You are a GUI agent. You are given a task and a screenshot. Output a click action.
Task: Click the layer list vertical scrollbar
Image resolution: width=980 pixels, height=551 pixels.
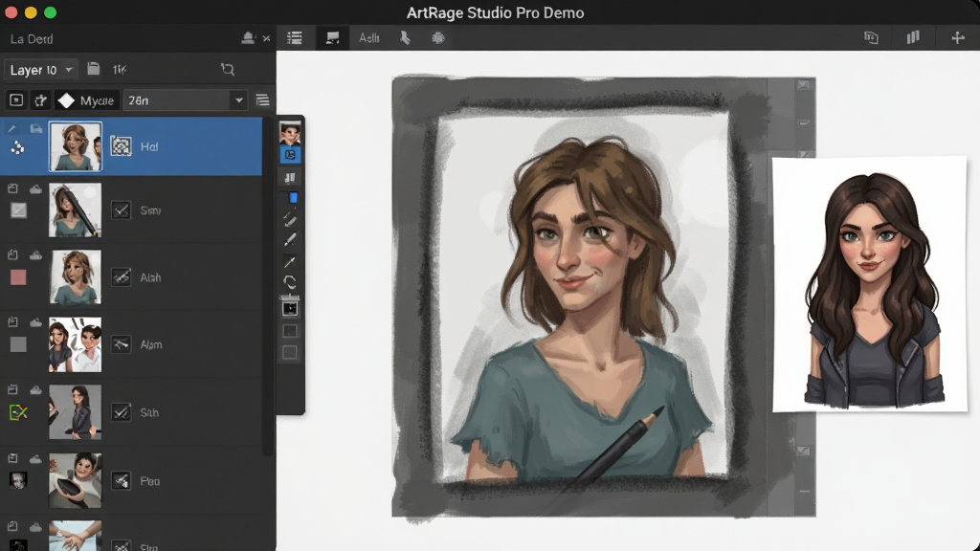click(268, 286)
